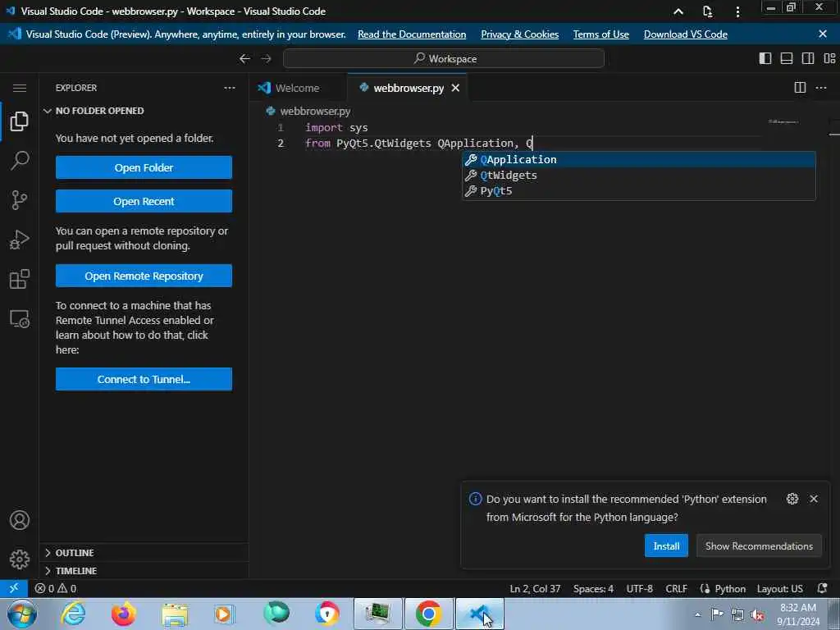Toggle the bottom panel layout icon
Screen dimensions: 840x630
[x=787, y=58]
